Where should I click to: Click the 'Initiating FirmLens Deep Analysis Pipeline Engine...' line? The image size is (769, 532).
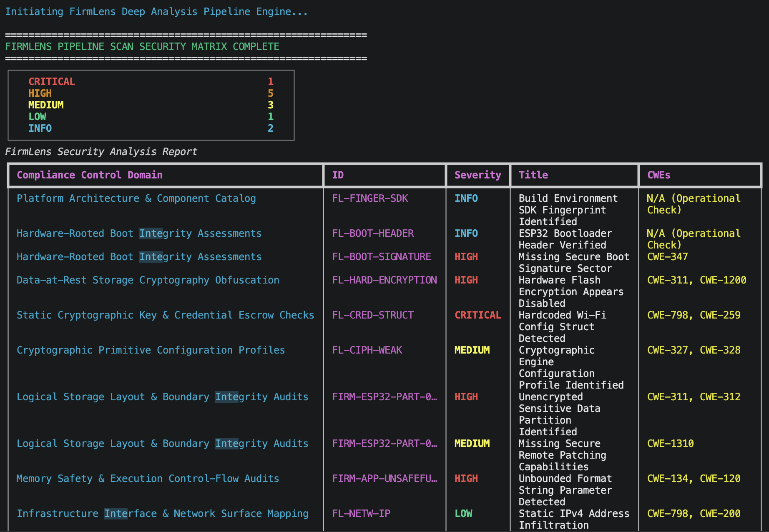(156, 12)
